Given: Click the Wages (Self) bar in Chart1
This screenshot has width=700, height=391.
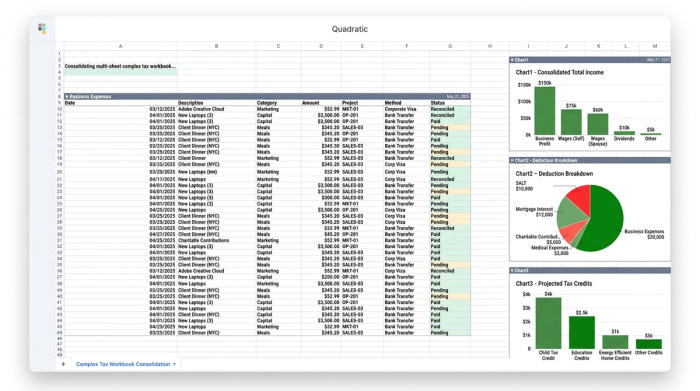Looking at the screenshot, I should tap(571, 122).
